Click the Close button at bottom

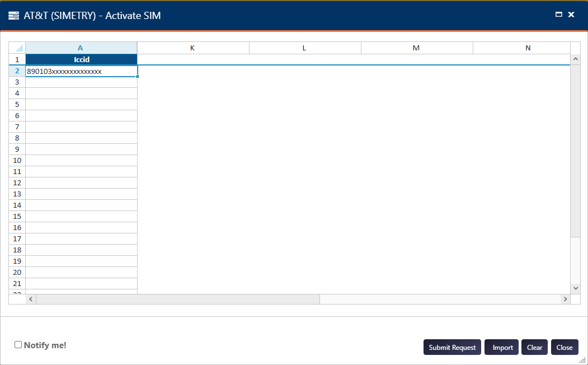click(x=565, y=348)
